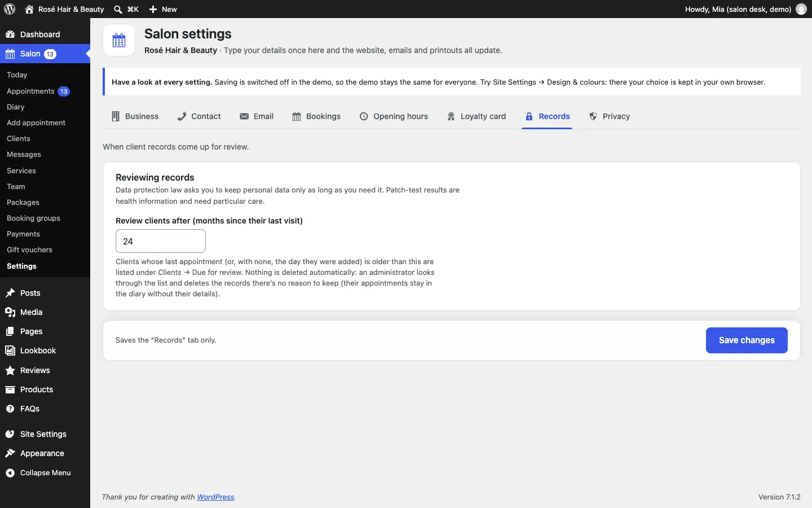Open Payments in the Salon submenu
This screenshot has width=812, height=508.
[x=23, y=234]
